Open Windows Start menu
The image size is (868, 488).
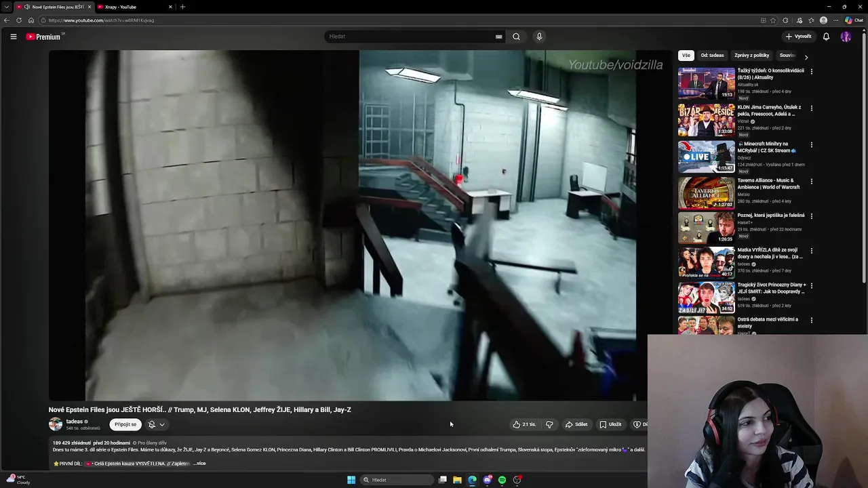tap(351, 480)
